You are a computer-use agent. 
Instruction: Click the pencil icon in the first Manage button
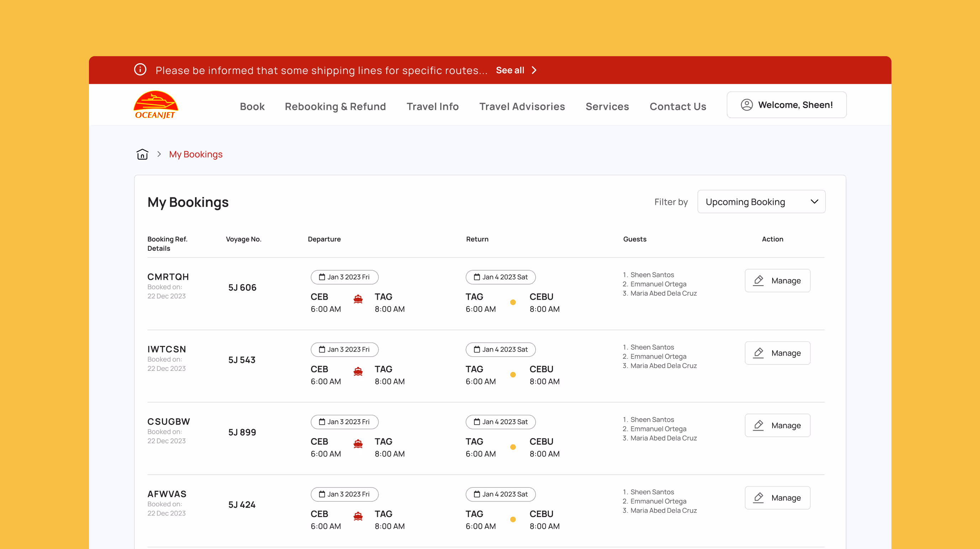coord(758,281)
